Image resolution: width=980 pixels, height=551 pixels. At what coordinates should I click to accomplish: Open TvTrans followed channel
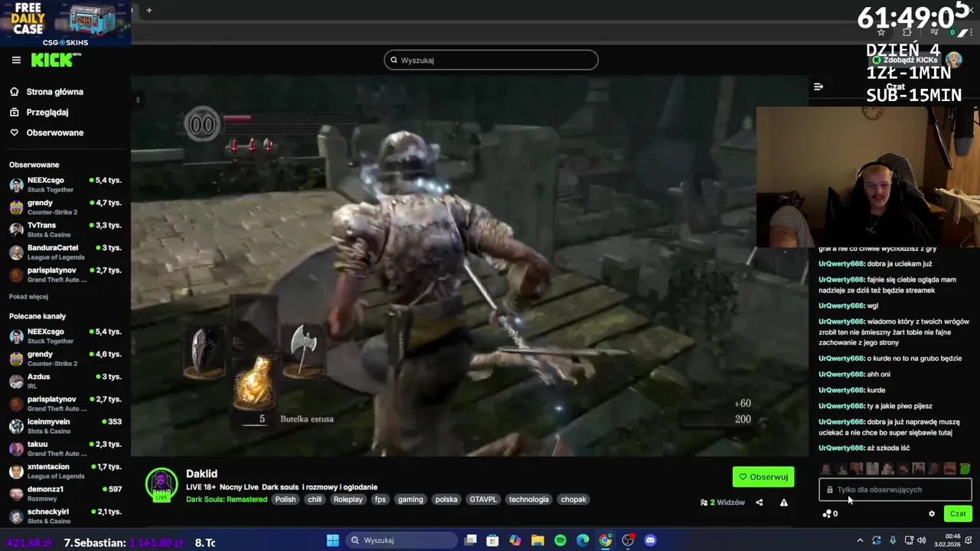point(65,230)
